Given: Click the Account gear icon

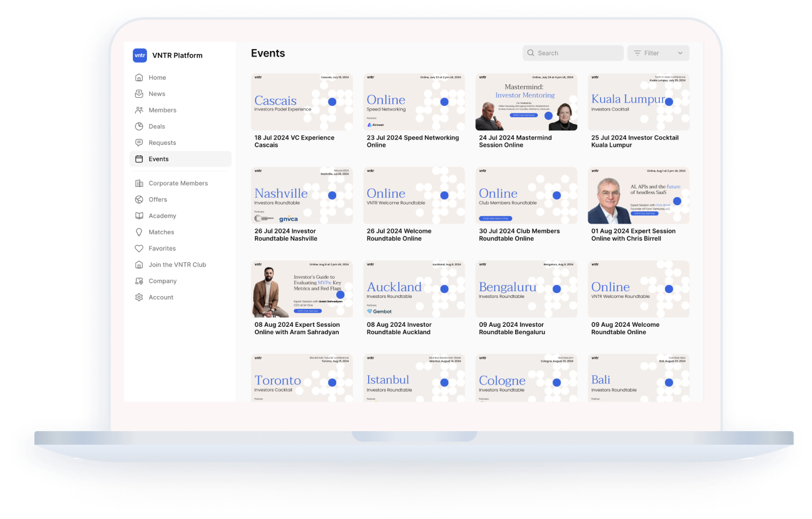Looking at the screenshot, I should pos(139,297).
